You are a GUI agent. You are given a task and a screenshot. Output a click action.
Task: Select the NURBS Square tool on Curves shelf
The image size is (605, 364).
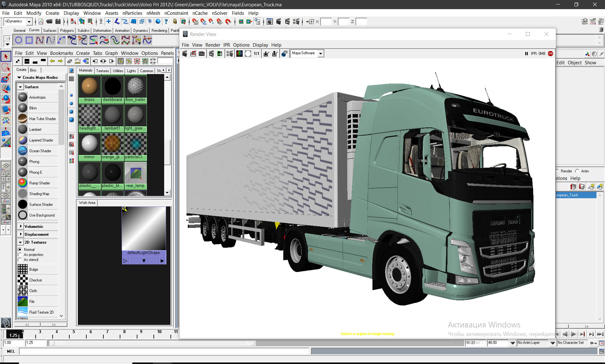click(x=29, y=40)
